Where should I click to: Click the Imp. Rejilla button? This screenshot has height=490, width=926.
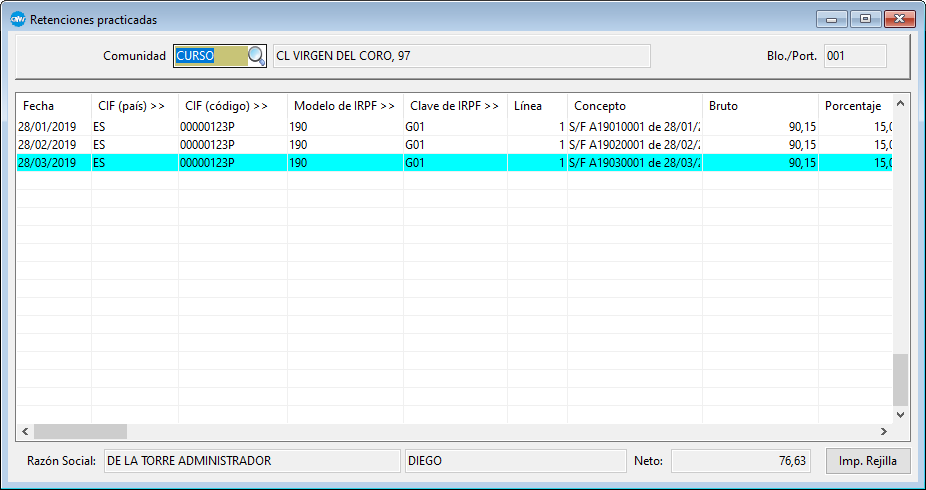tap(867, 461)
